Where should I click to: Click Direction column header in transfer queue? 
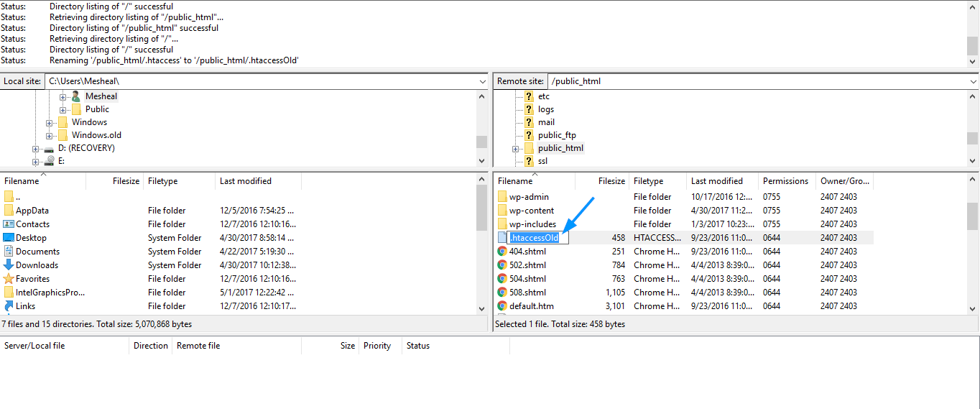coord(150,346)
